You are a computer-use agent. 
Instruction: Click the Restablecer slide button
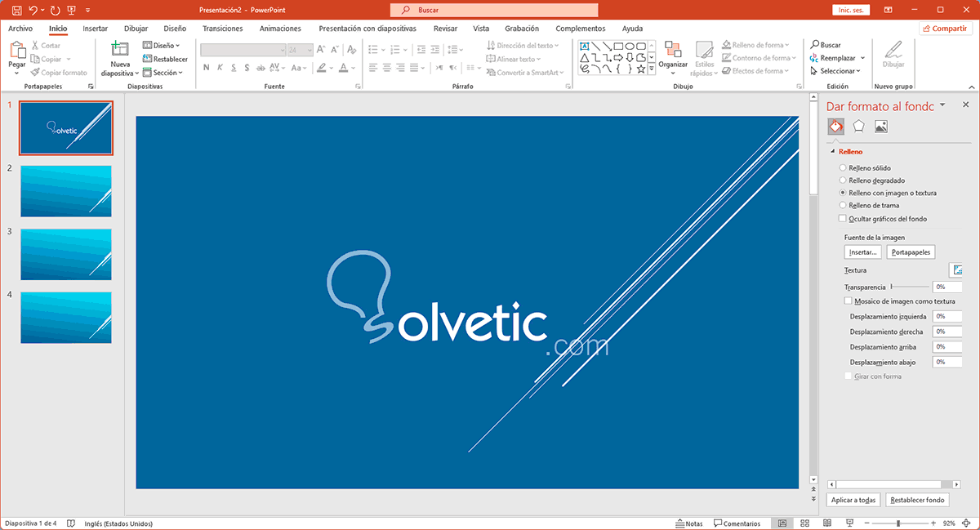pos(165,59)
